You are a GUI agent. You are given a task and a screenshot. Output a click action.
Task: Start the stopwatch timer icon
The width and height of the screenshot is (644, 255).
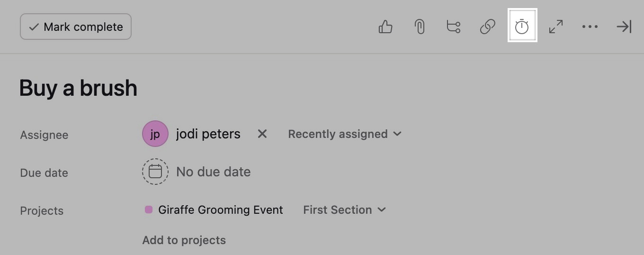pos(522,26)
